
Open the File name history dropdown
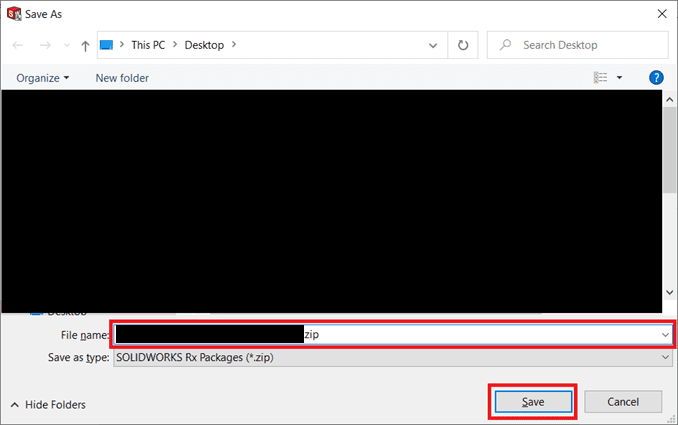(665, 335)
